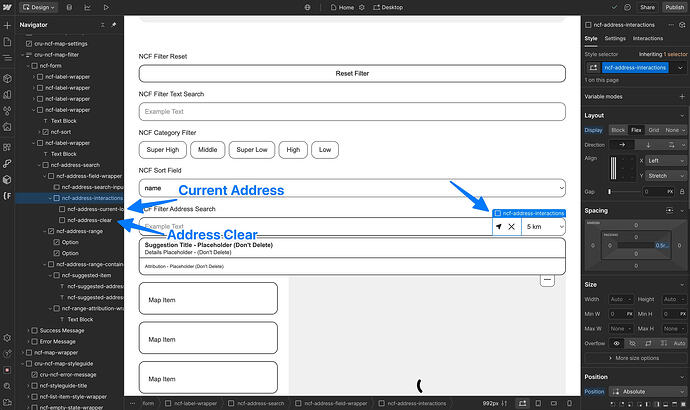Click the Reset Filter button

coord(352,73)
